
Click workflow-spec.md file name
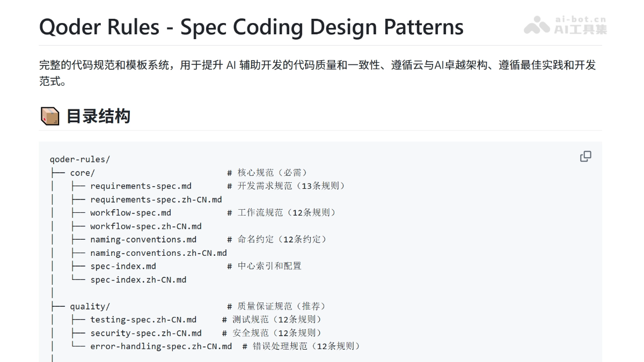click(x=130, y=212)
